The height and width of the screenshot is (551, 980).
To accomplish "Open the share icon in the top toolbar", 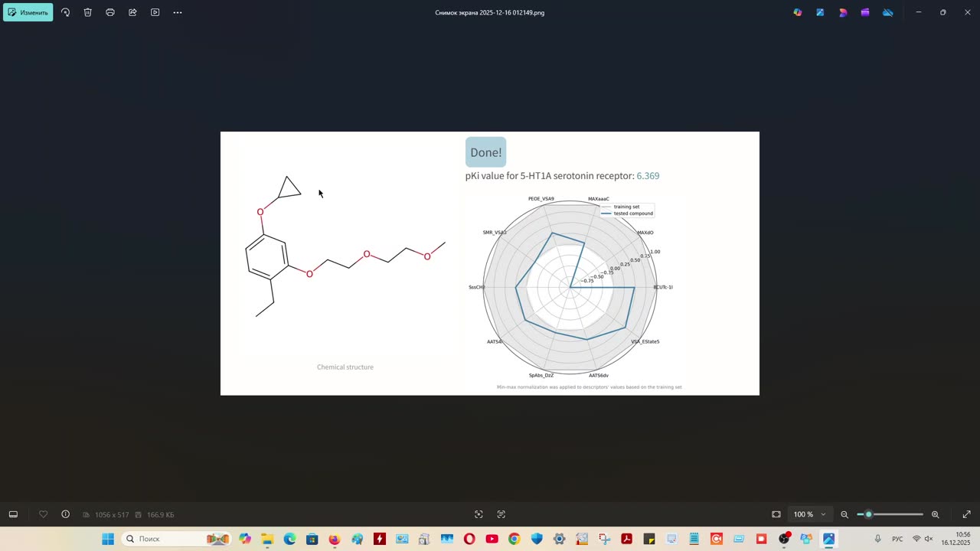I will [132, 12].
